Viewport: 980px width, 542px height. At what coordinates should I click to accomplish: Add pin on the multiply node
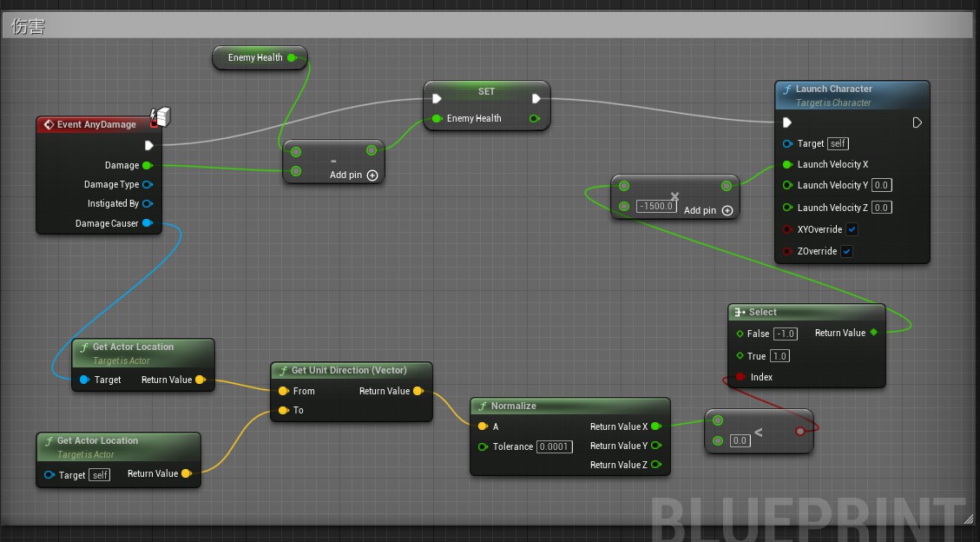pos(727,210)
